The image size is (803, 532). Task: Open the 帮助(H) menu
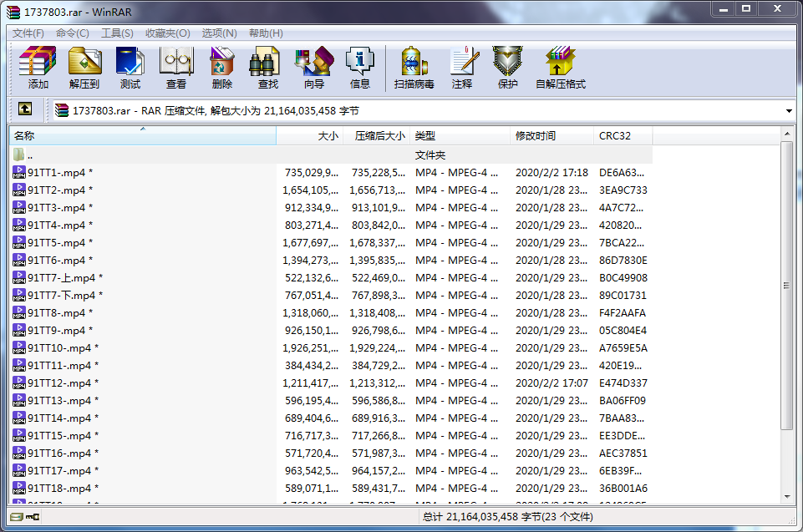pos(266,33)
